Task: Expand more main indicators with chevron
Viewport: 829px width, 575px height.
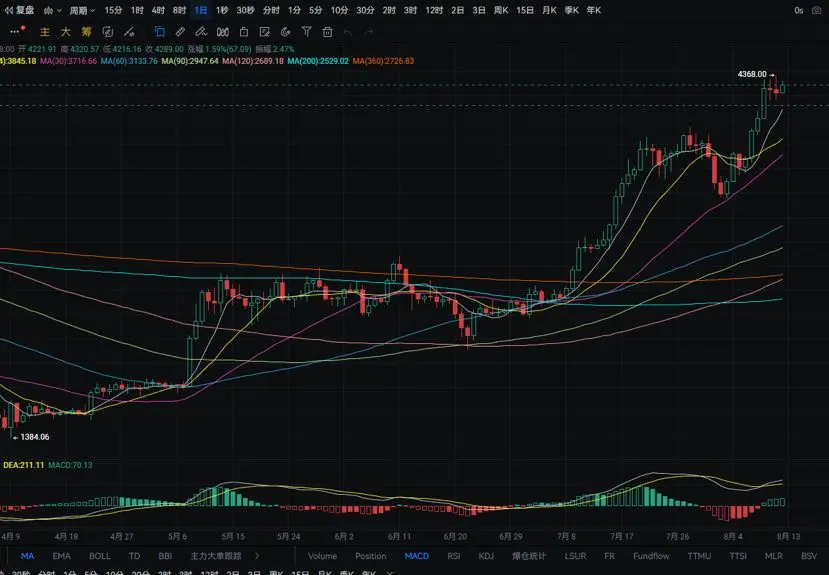Action: (257, 556)
